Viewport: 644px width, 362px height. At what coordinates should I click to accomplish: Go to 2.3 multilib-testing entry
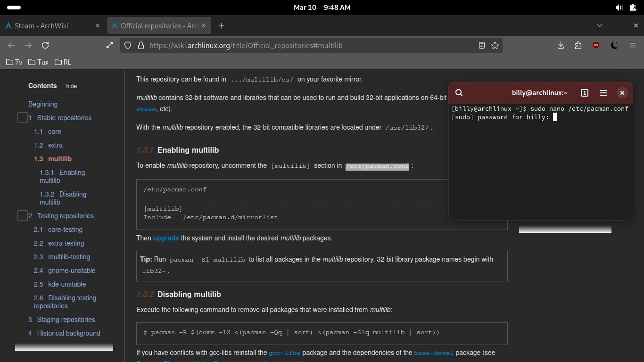[x=62, y=257]
